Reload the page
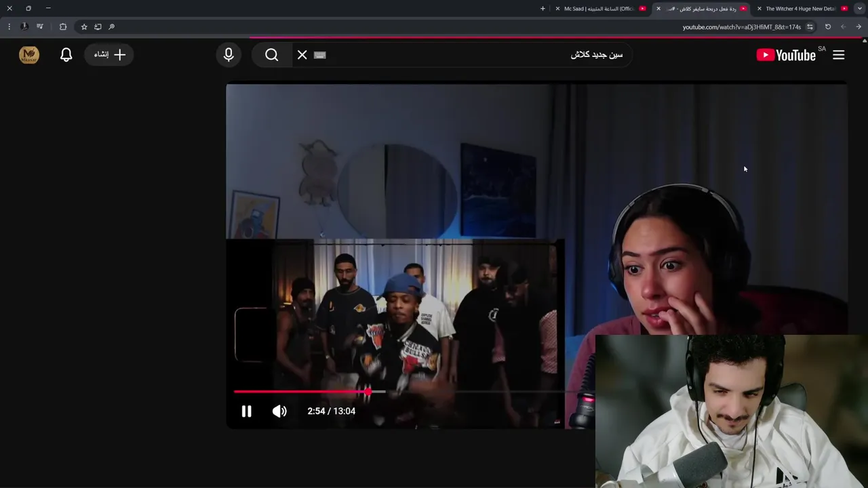Screen dimensions: 868x488 point(827,27)
